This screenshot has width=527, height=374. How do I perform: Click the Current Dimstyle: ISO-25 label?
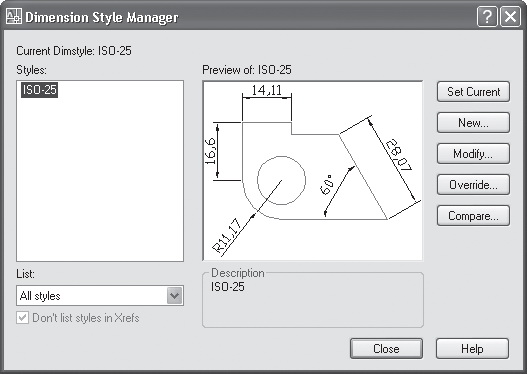click(x=74, y=51)
